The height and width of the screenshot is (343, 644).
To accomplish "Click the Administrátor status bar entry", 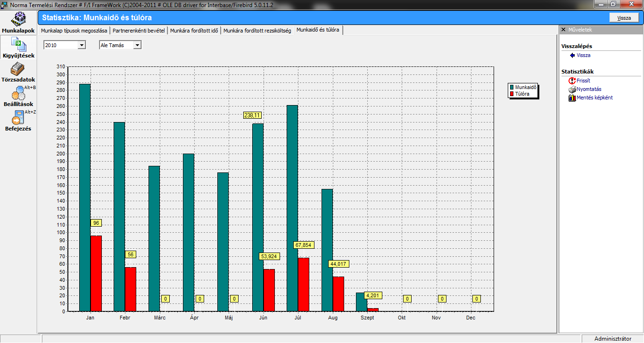I will 612,339.
